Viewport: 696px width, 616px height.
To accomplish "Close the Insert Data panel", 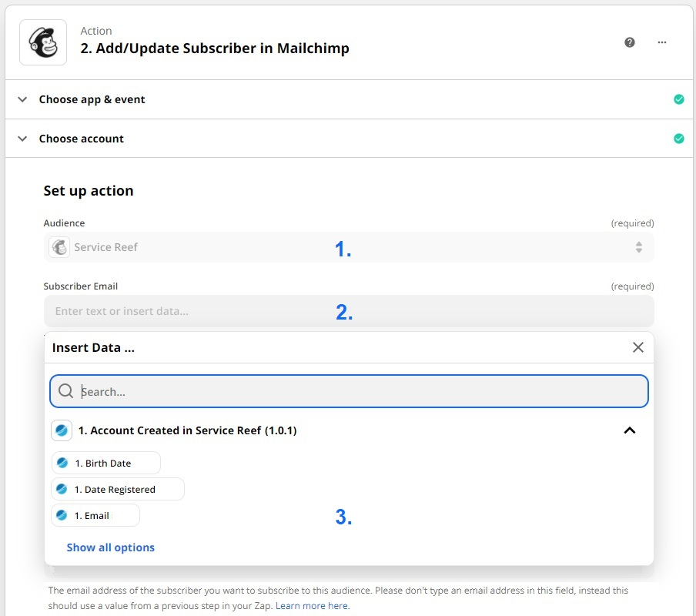I will click(x=637, y=347).
